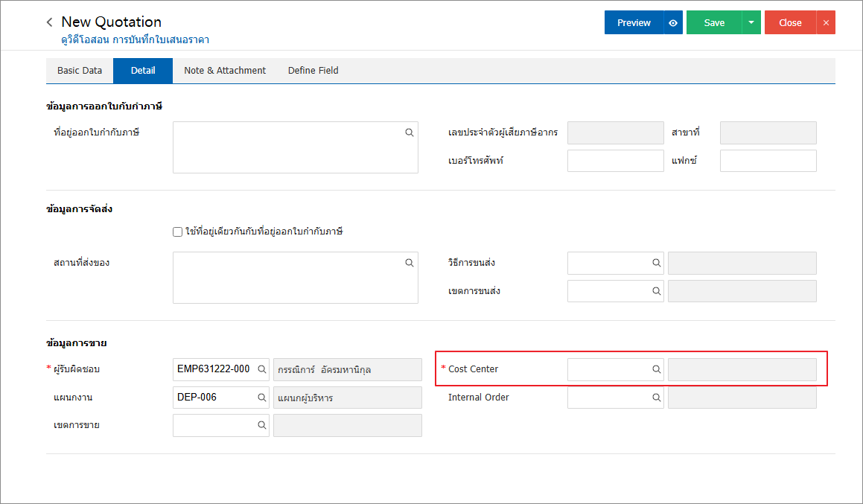Viewport: 863px width, 504px height.
Task: Switch to the Basic Data tab
Action: coord(80,71)
